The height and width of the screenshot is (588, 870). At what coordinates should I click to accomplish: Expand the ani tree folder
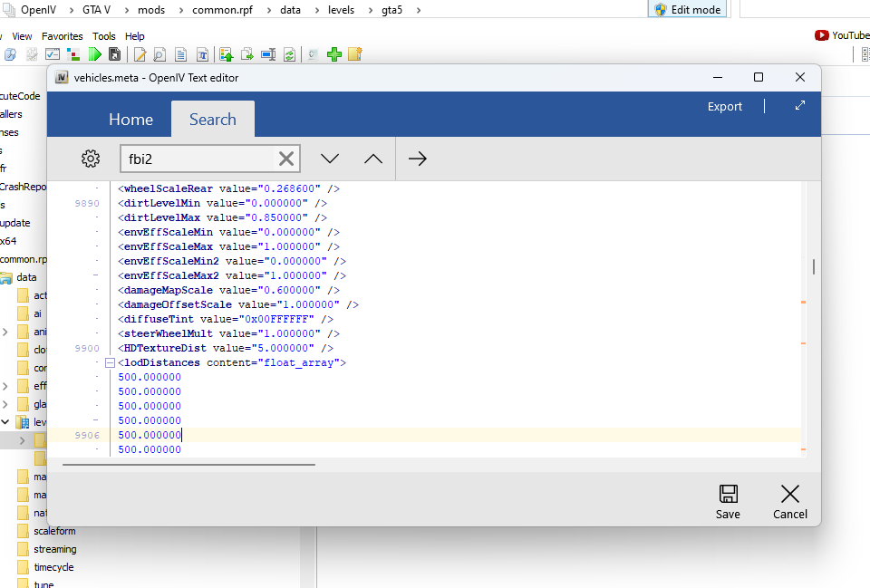pyautogui.click(x=5, y=332)
